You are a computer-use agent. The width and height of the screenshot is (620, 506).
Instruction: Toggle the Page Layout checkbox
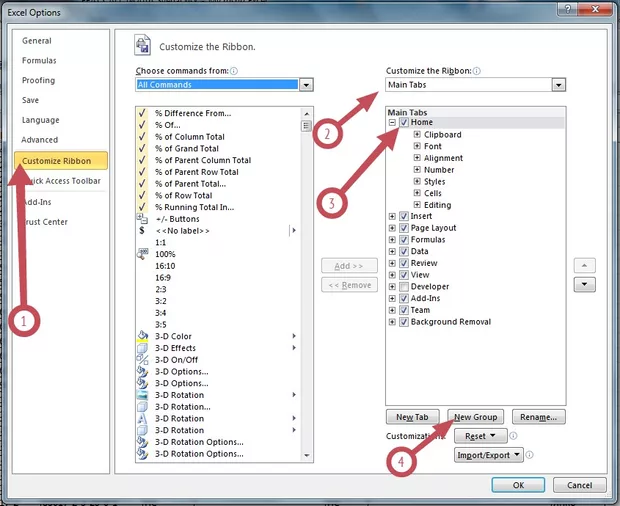coord(404,228)
